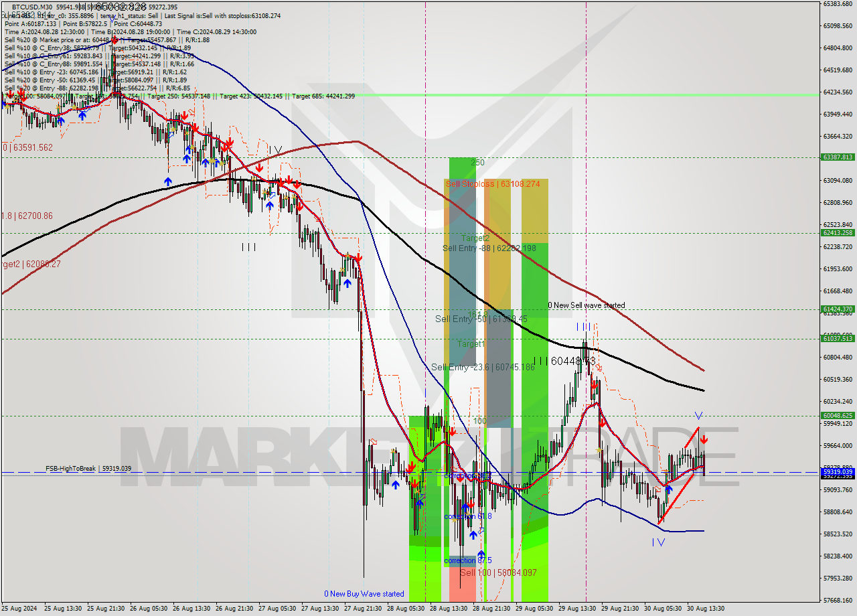Select the 'correction 61.8' label
The height and width of the screenshot is (616, 857).
point(468,516)
